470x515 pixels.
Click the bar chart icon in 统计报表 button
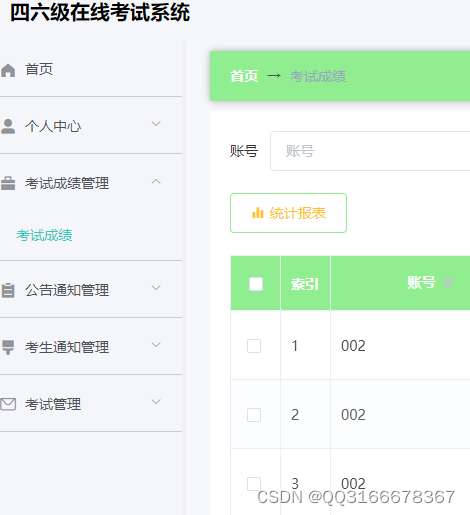point(258,213)
